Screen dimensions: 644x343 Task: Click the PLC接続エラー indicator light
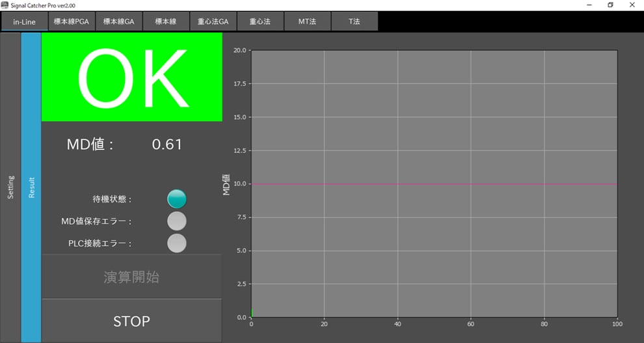(x=176, y=243)
